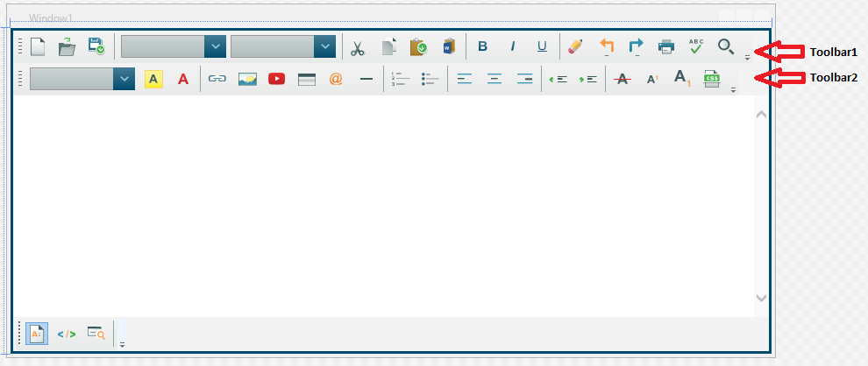Switch to Preview mode

coord(96,333)
